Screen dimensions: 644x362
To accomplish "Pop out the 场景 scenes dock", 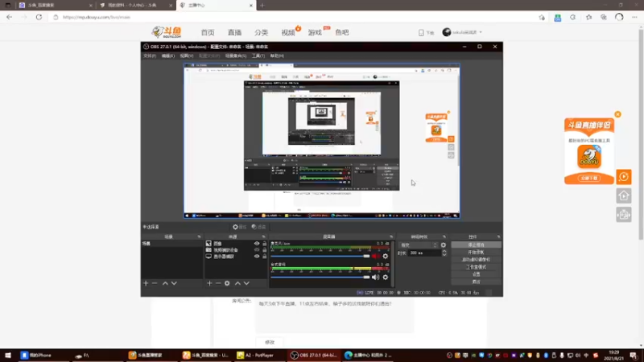I will point(199,237).
